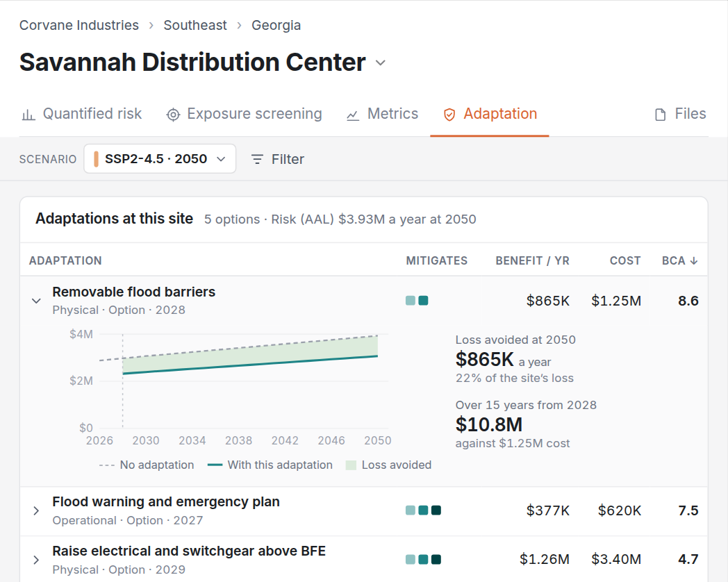Click the 'Loss avoided' legend entry
728x582 pixels.
pos(388,465)
